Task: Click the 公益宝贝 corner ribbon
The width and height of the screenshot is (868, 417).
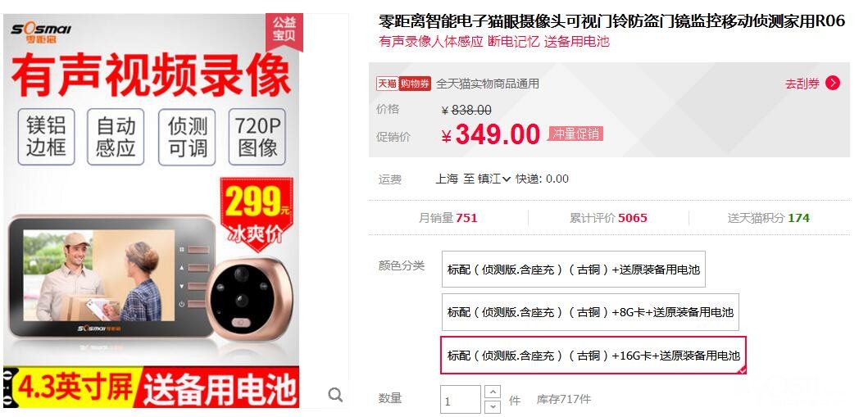Action: pos(284,29)
